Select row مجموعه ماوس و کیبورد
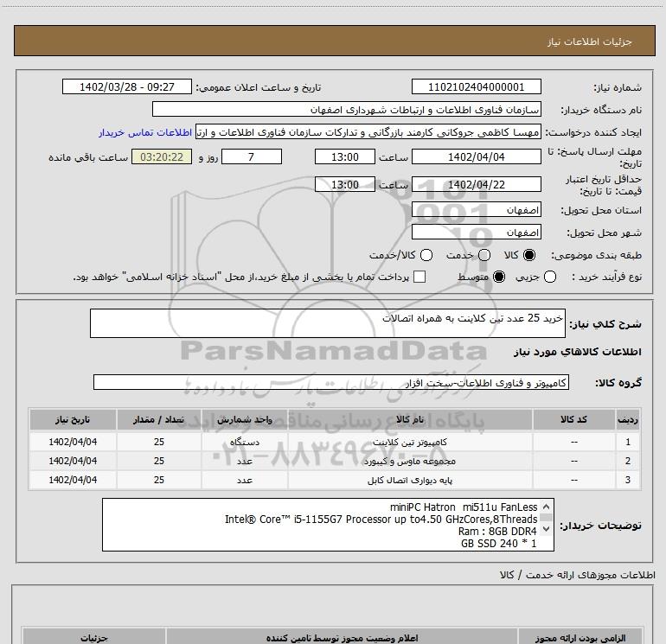666x644 pixels. [x=335, y=461]
